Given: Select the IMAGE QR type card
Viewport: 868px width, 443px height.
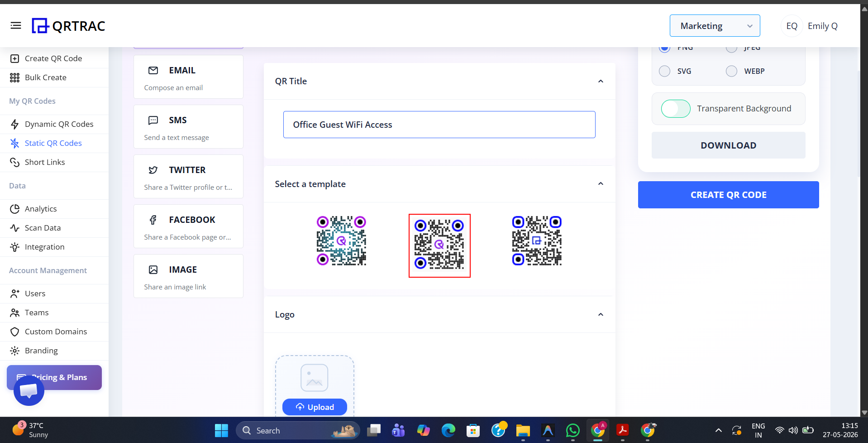Looking at the screenshot, I should pos(188,276).
